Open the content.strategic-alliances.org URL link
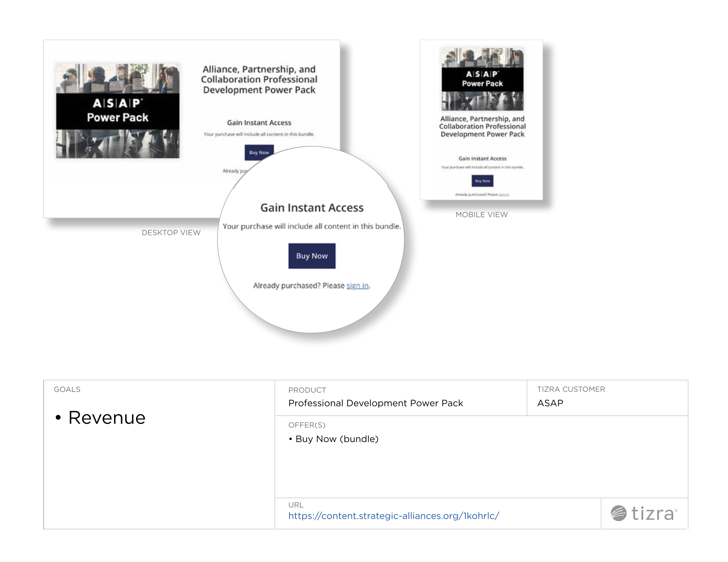Image resolution: width=728 pixels, height=562 pixels. click(x=393, y=516)
